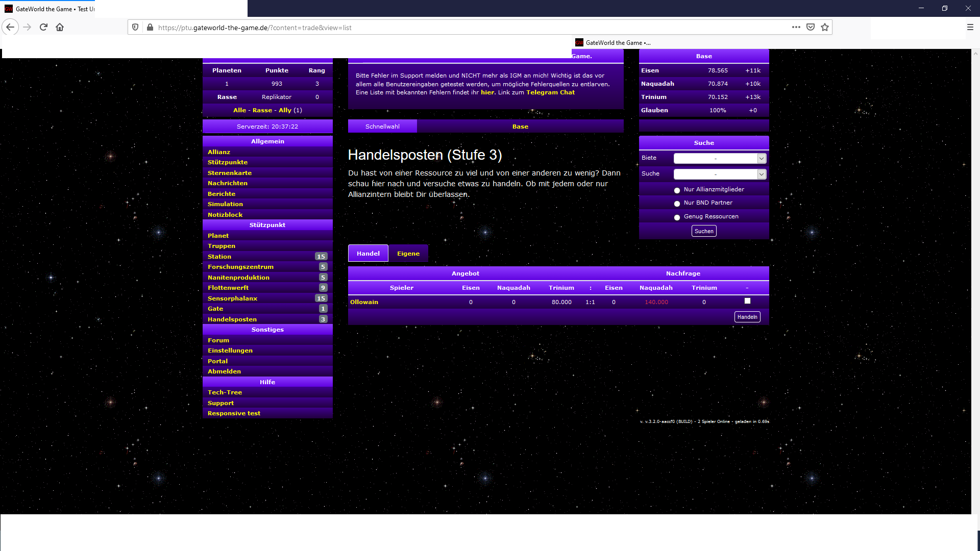Open the Schnellwahl Base selector
The image size is (980, 551).
tap(520, 127)
